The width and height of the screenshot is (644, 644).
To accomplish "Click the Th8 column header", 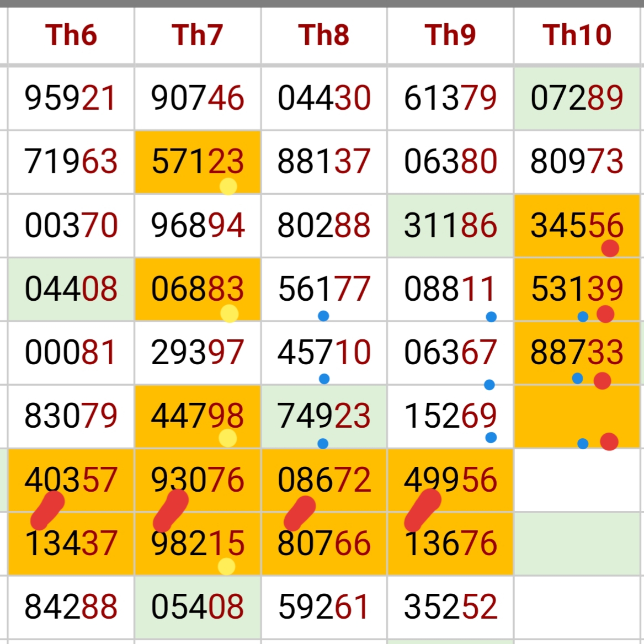I will coord(324,35).
